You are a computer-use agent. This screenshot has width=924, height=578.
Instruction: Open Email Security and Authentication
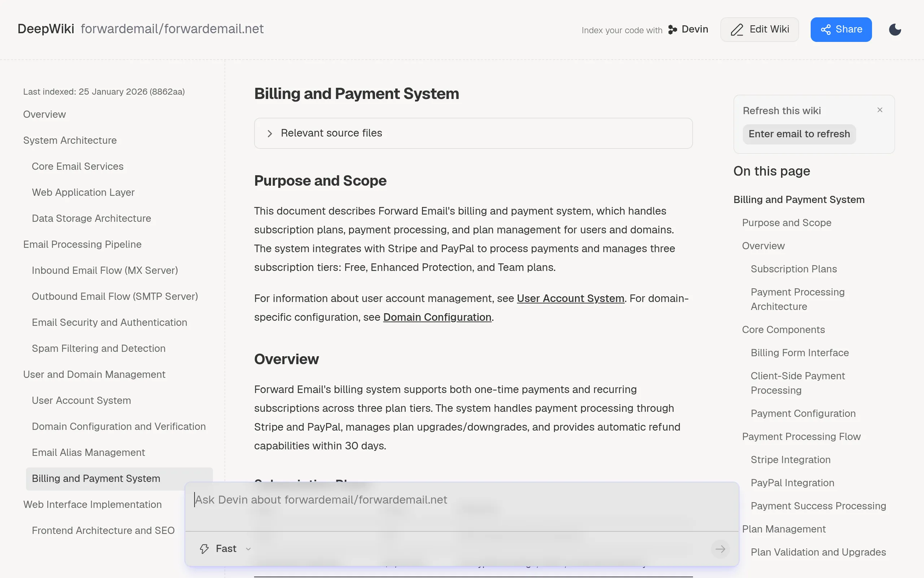coord(109,322)
